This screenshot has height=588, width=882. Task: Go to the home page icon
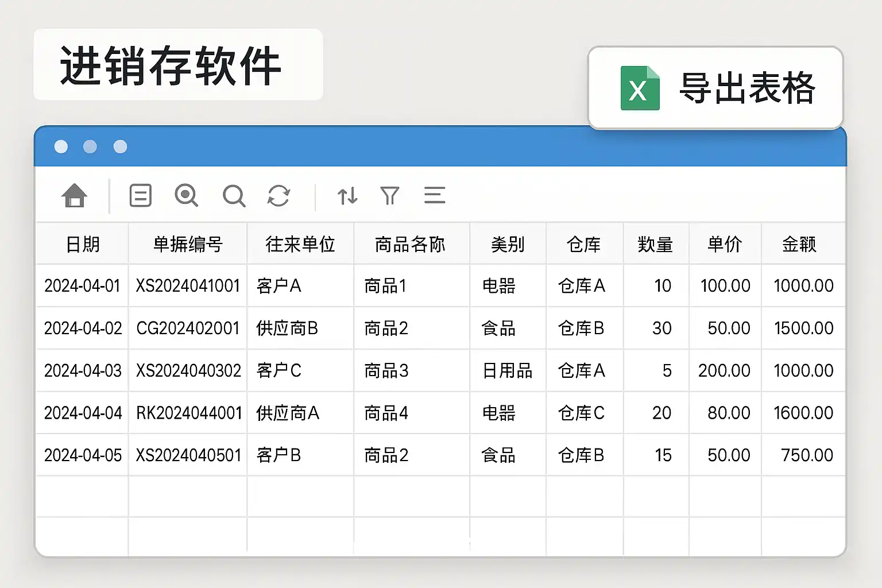(x=74, y=195)
